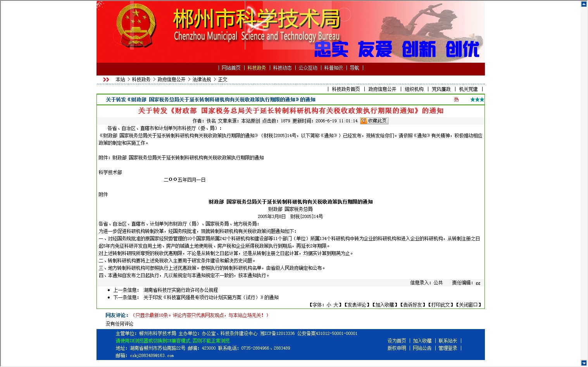Click the footer email czkj2883489@163.com
588x367 pixels.
click(152, 355)
